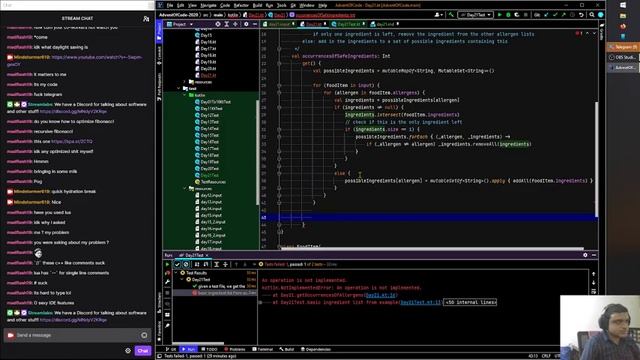Open Search Everywhere magnifier icon

tap(592, 15)
